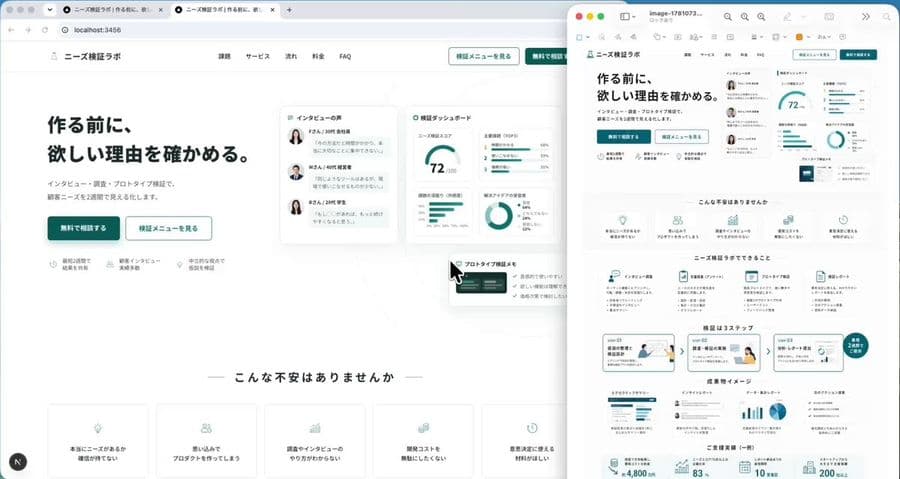Viewport: 900px width, 479px height.
Task: Click Preview form-filling toolbar icon
Action: coord(829,17)
